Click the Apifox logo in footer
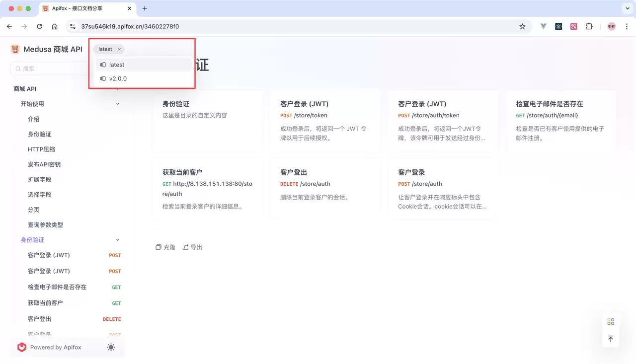The height and width of the screenshot is (364, 636). click(21, 347)
